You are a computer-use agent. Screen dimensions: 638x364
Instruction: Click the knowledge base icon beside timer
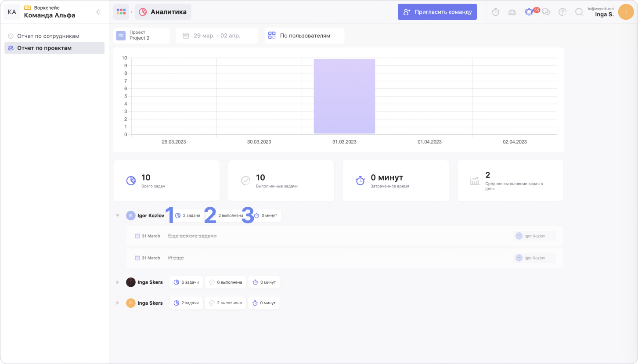click(x=512, y=12)
